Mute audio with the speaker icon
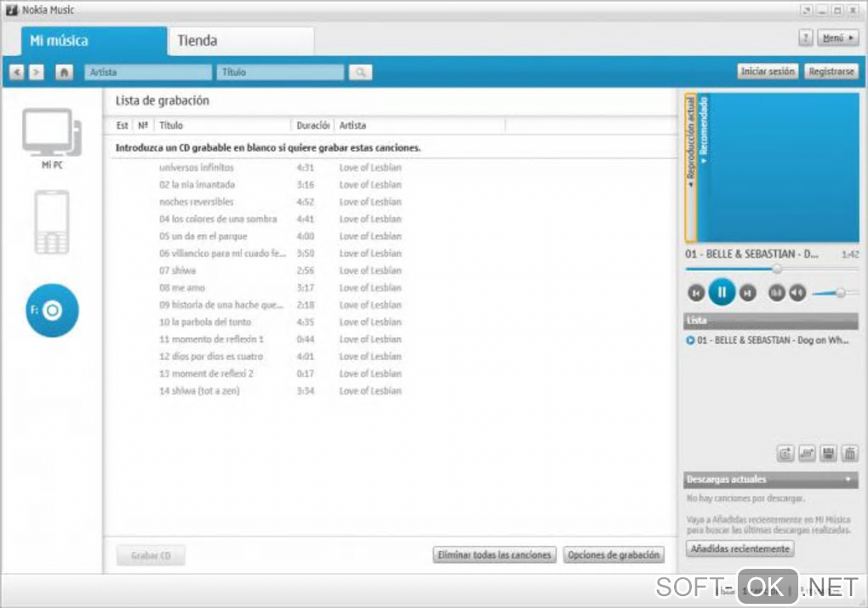The width and height of the screenshot is (868, 608). tap(797, 292)
